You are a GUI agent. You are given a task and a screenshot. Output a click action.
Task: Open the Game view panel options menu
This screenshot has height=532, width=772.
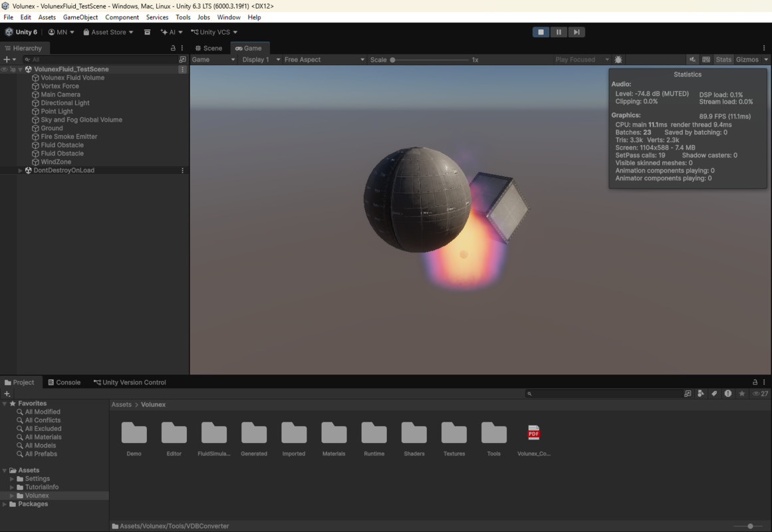coord(764,49)
